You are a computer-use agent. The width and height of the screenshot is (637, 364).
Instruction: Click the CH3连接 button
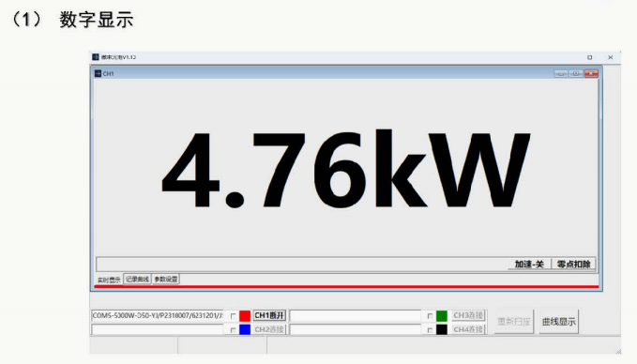(x=468, y=315)
